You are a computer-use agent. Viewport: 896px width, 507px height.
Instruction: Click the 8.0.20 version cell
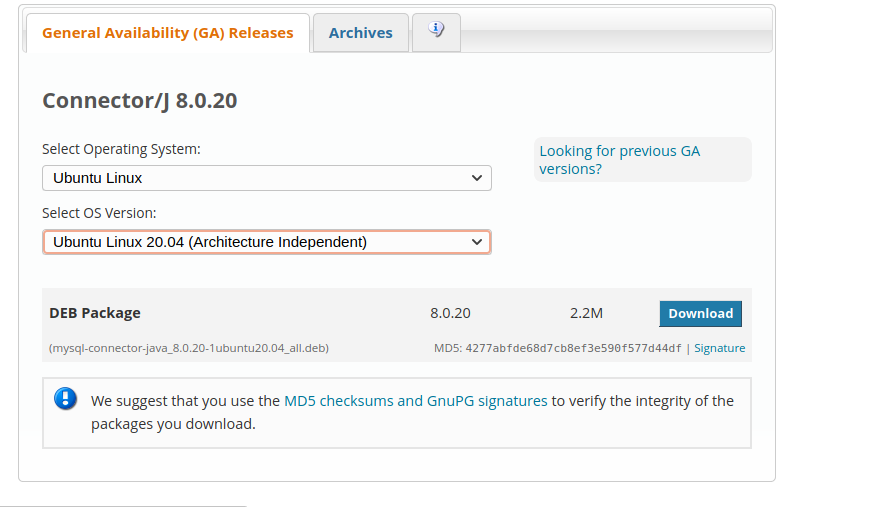[x=450, y=313]
